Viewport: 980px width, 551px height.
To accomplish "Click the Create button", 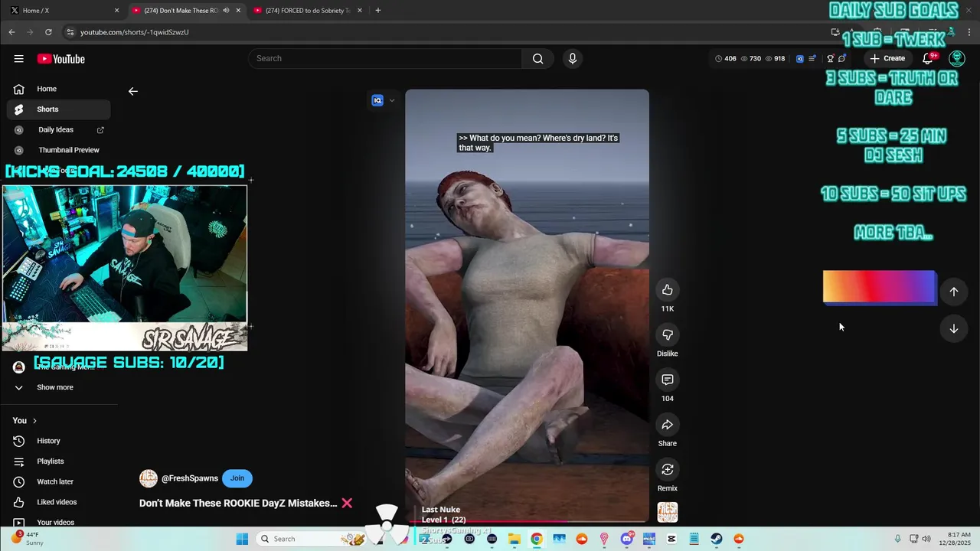I will pyautogui.click(x=888, y=59).
